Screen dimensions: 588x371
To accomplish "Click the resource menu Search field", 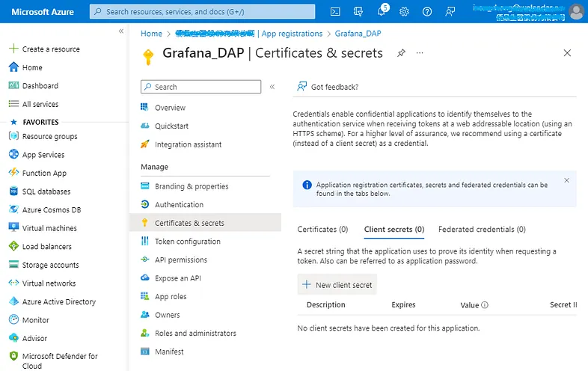I will 201,87.
